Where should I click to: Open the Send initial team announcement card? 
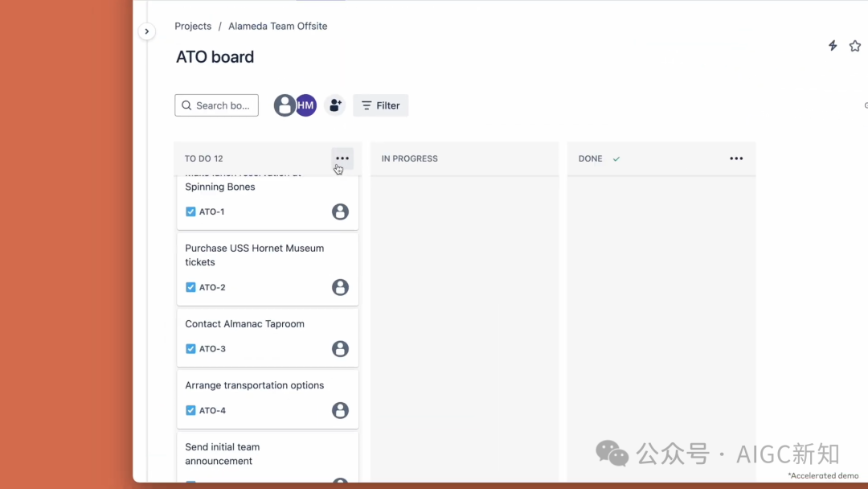pyautogui.click(x=268, y=458)
